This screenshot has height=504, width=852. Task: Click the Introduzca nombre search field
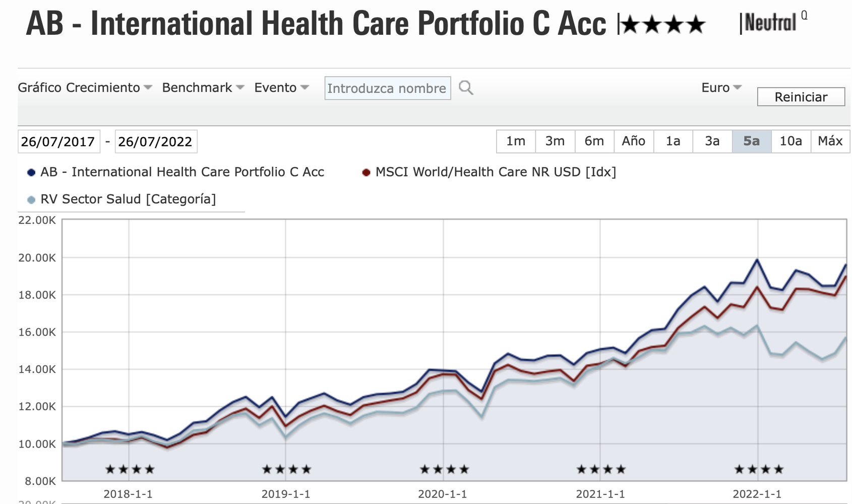point(387,89)
